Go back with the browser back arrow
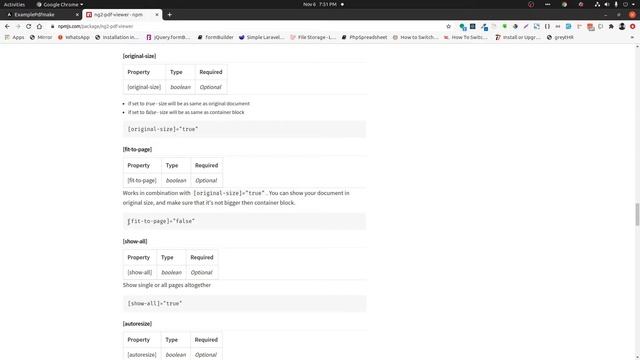640x360 pixels. [7, 26]
